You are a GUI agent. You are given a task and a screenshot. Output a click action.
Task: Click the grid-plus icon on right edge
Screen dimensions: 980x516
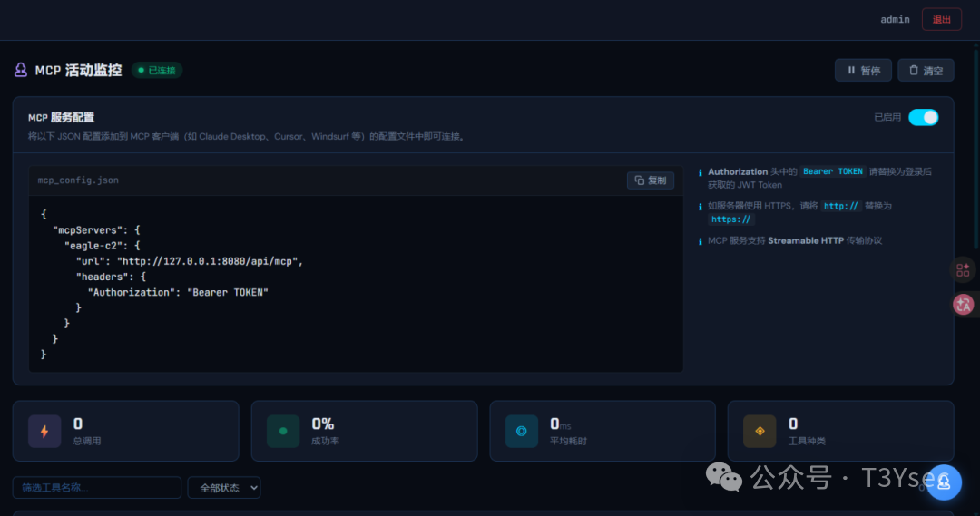[963, 270]
